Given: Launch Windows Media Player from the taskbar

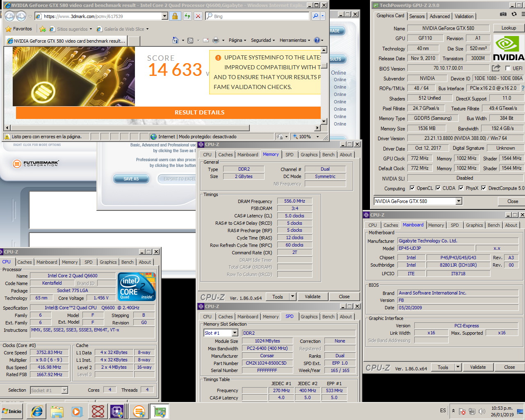Looking at the screenshot, I should [77, 411].
